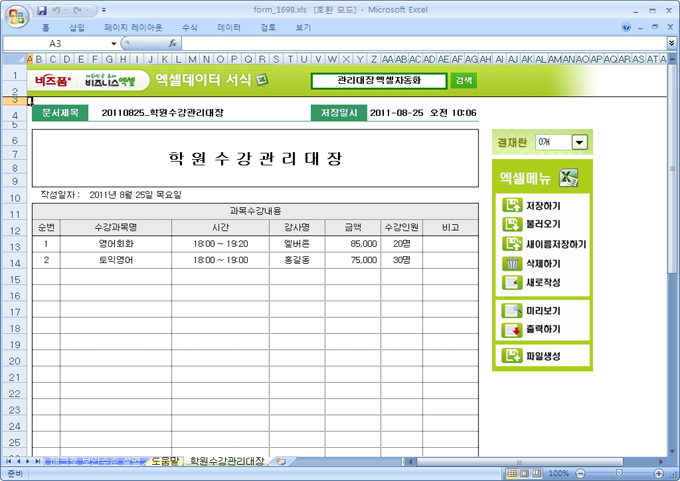The width and height of the screenshot is (680, 481).
Task: Click the 저장하기 save icon
Action: pos(512,206)
